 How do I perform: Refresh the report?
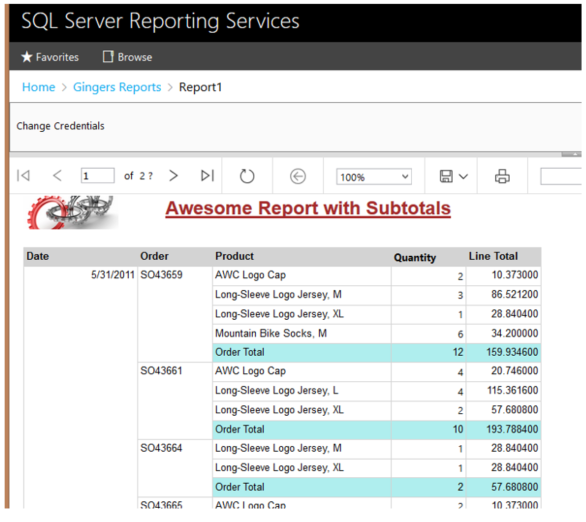coord(247,176)
